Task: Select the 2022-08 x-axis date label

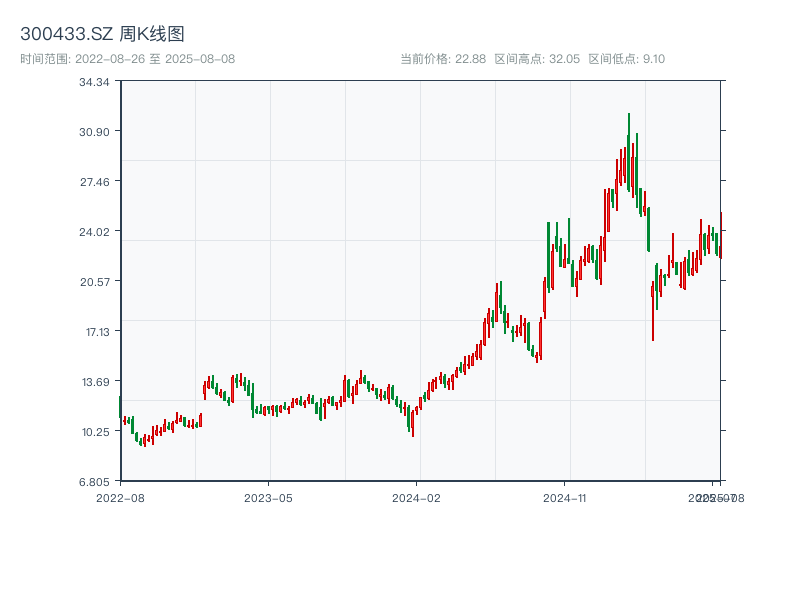Action: coord(120,497)
